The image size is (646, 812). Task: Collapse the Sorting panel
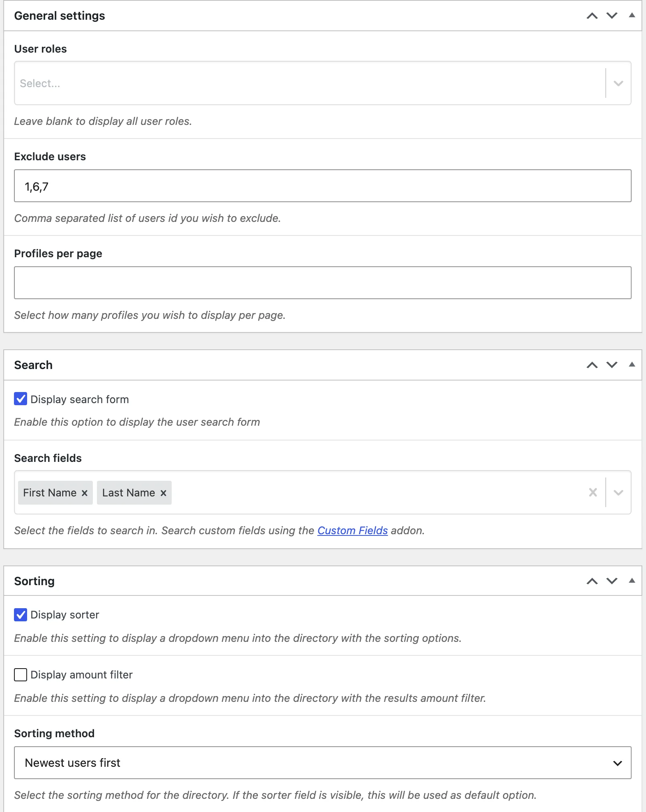coord(632,581)
